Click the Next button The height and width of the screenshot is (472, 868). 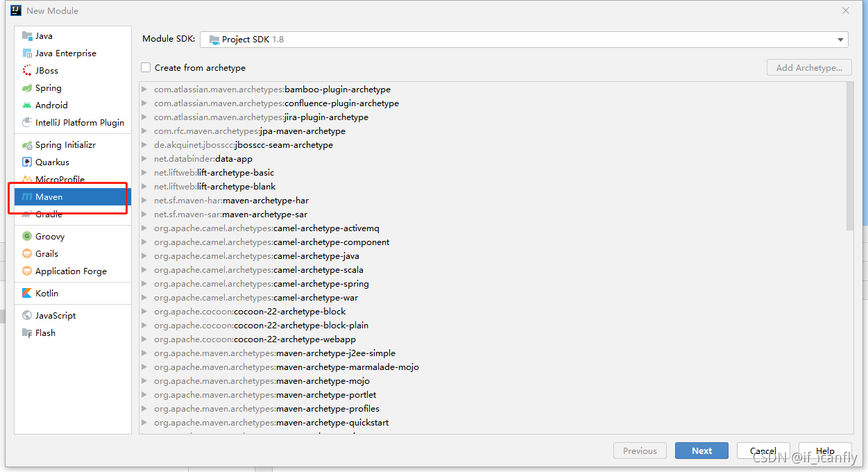(701, 450)
